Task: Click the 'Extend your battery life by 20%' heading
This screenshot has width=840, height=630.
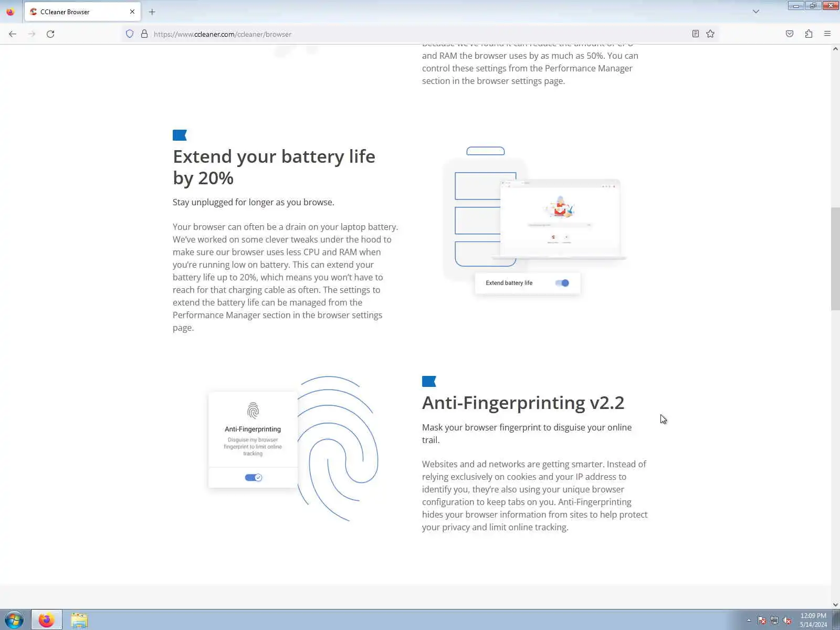Action: click(x=274, y=167)
